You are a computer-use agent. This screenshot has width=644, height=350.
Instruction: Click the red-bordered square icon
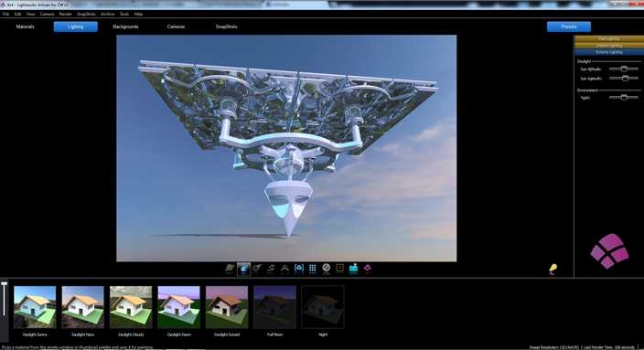(x=340, y=269)
